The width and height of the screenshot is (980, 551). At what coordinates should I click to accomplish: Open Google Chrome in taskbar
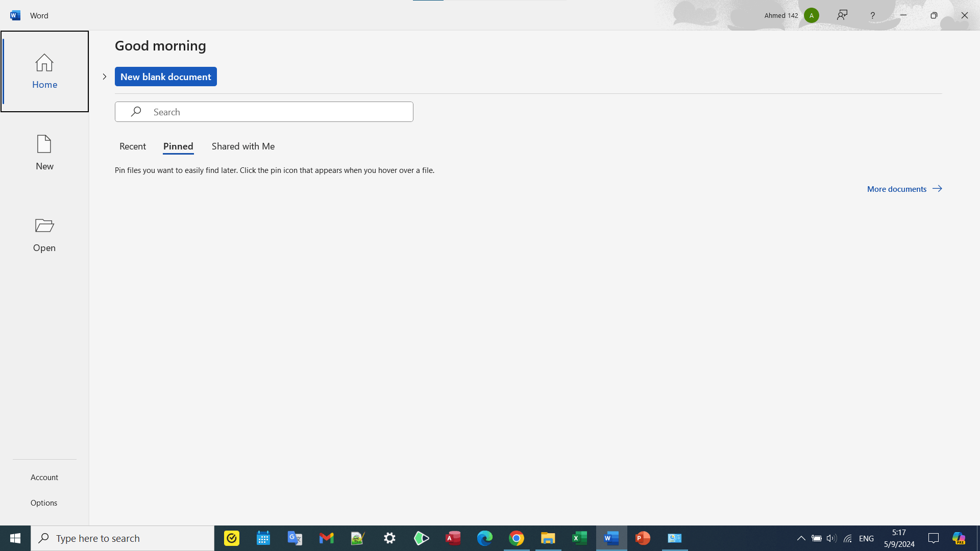coord(517,538)
